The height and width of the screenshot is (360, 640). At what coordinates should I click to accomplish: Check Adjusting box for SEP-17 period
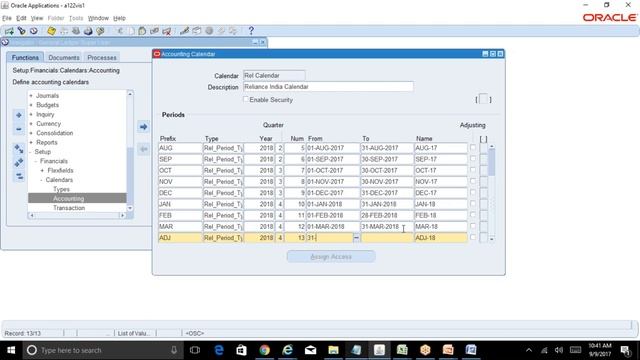pyautogui.click(x=473, y=159)
